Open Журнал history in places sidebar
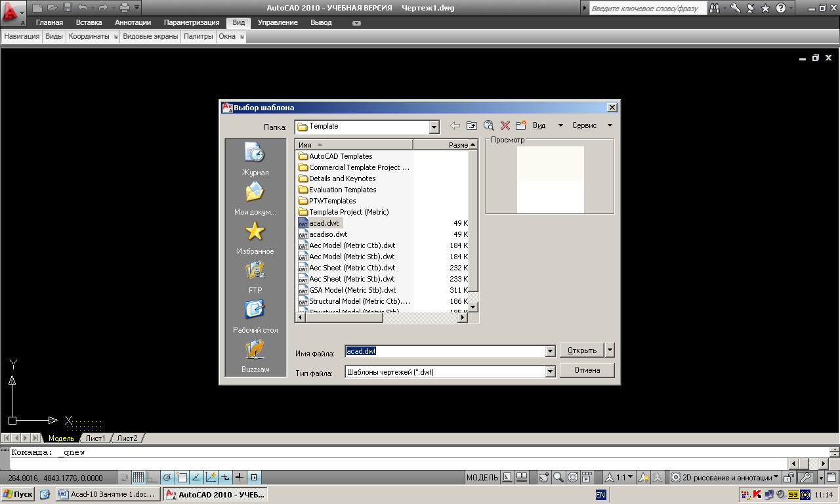 coord(255,159)
